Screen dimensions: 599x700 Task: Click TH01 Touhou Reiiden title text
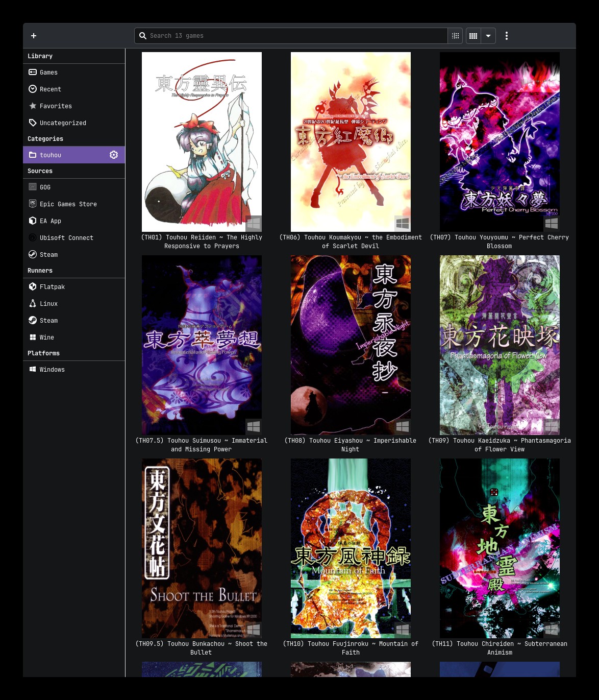(202, 242)
